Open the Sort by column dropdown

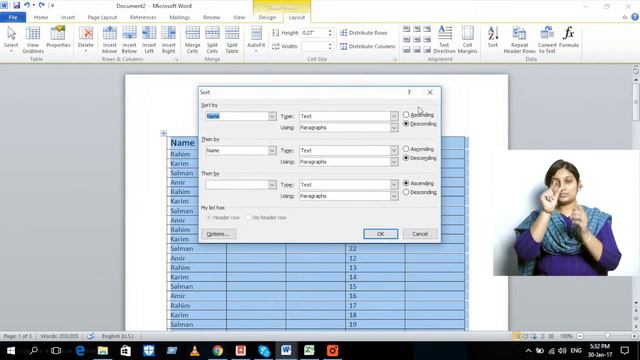[272, 116]
